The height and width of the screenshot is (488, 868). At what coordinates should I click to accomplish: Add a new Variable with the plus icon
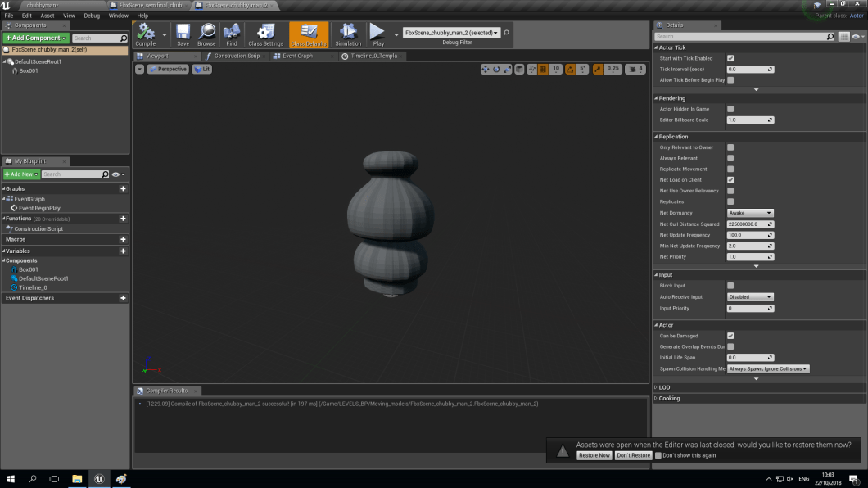pyautogui.click(x=123, y=251)
